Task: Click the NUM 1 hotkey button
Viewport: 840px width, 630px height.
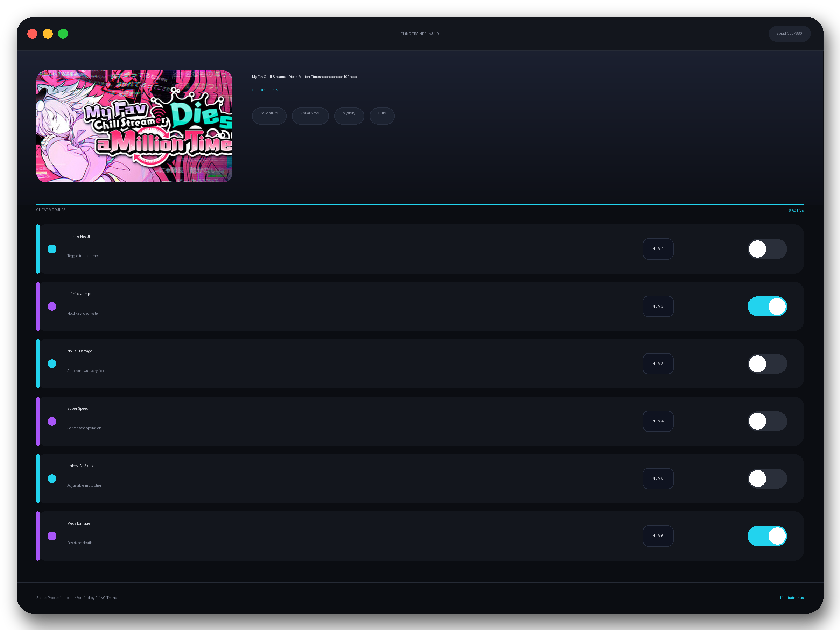Action: tap(658, 249)
